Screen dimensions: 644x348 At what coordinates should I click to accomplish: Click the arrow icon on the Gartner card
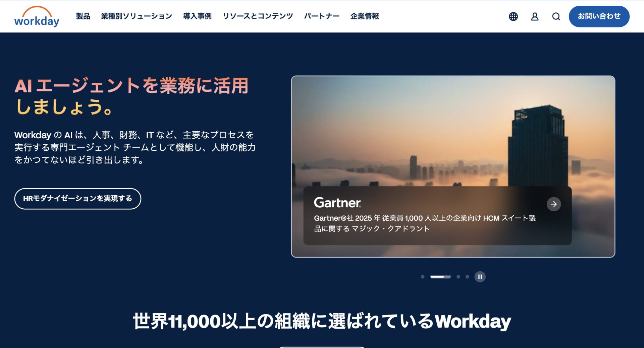(x=554, y=204)
